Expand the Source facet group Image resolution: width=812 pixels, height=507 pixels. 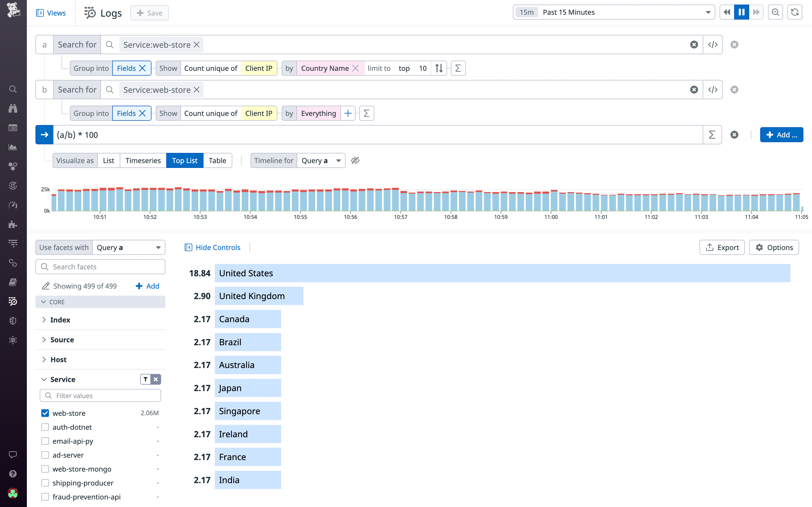[x=62, y=339]
